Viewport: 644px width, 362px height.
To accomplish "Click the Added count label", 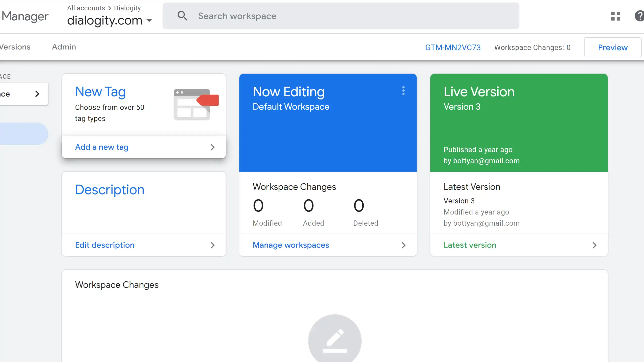I will pos(313,223).
